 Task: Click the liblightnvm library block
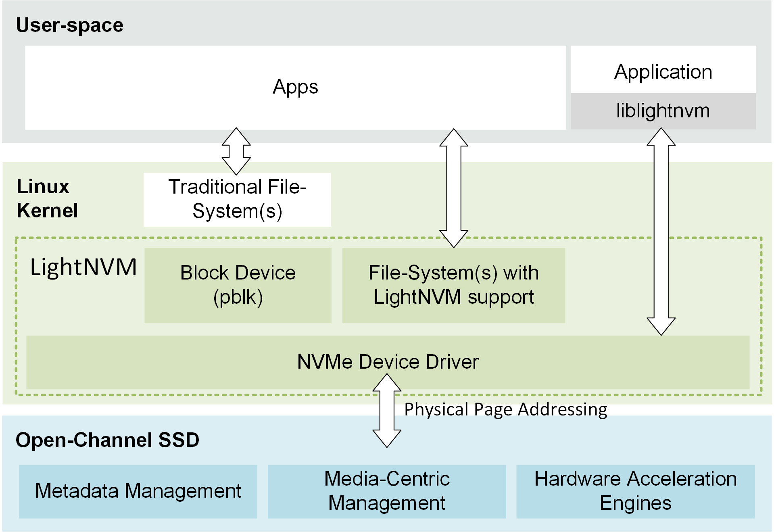[663, 111]
